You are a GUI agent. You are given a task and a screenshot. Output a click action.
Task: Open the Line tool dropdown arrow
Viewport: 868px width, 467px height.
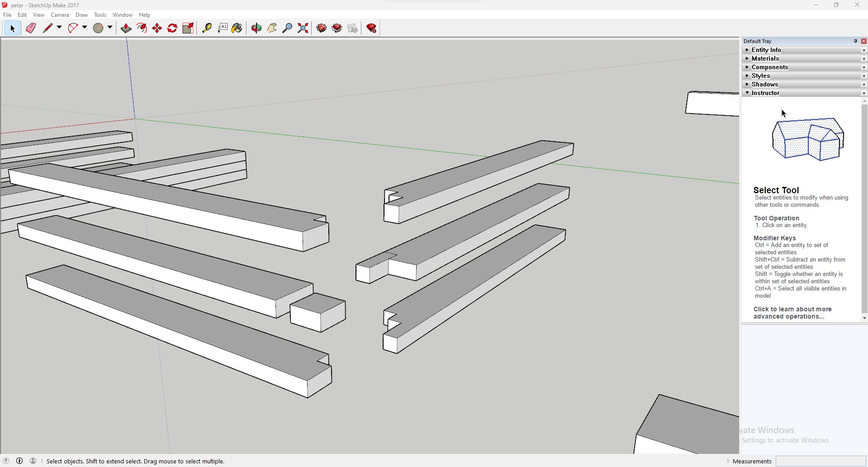pos(59,28)
